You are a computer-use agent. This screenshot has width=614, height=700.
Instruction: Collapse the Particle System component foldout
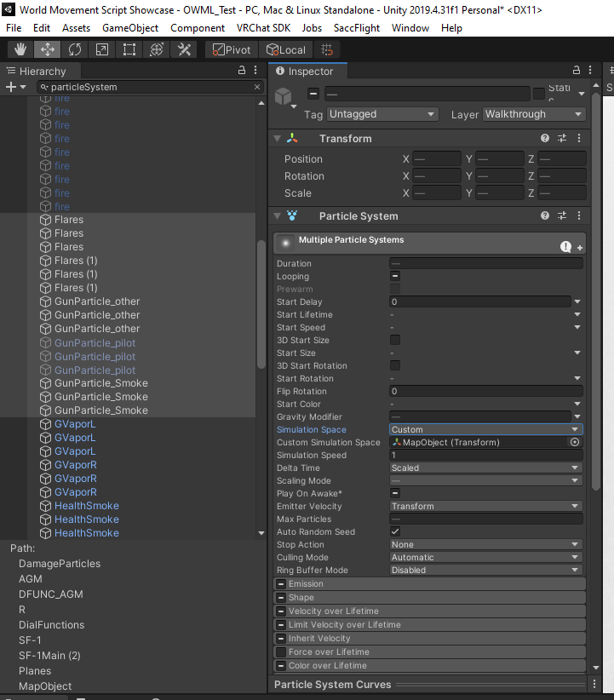click(278, 216)
